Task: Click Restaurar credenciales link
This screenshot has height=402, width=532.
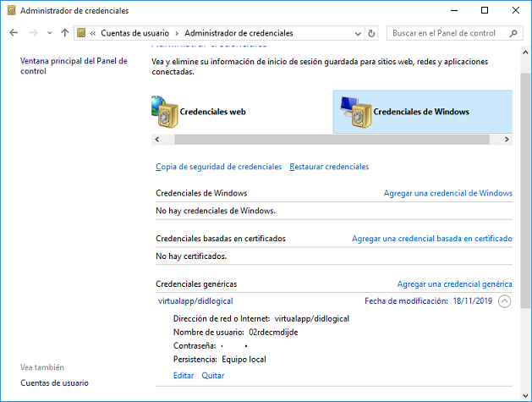Action: [x=329, y=167]
